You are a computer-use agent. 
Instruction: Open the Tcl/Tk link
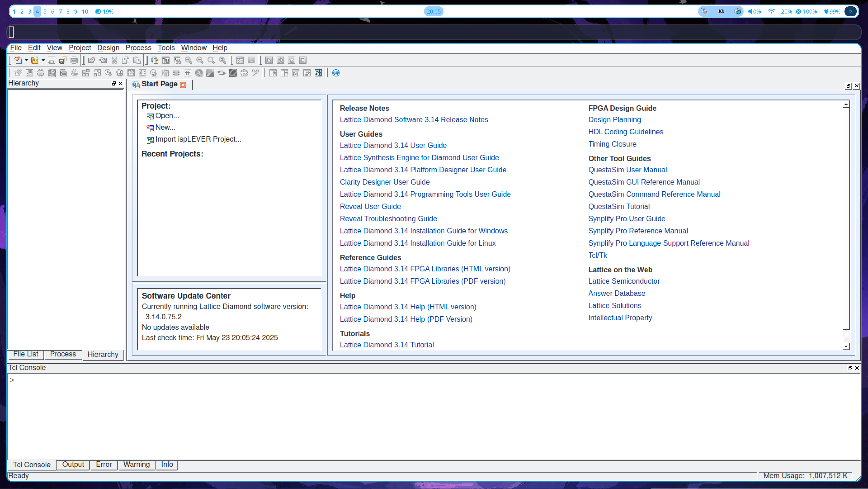coord(597,255)
